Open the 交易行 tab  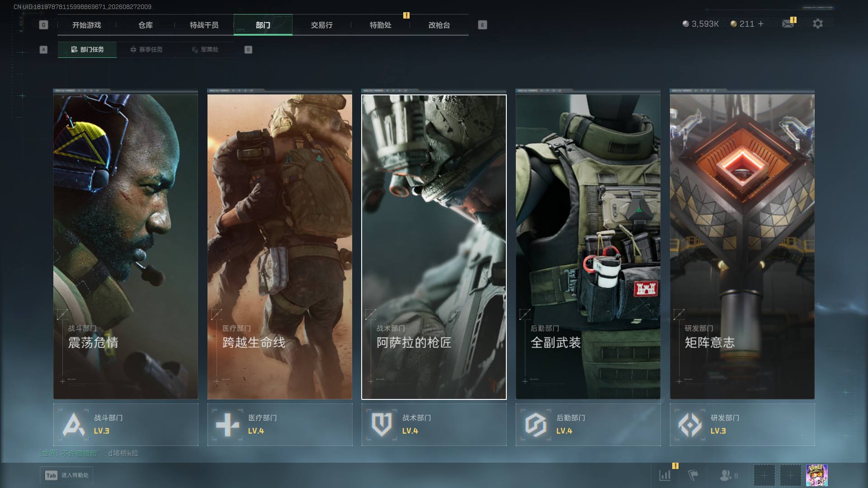(x=322, y=25)
